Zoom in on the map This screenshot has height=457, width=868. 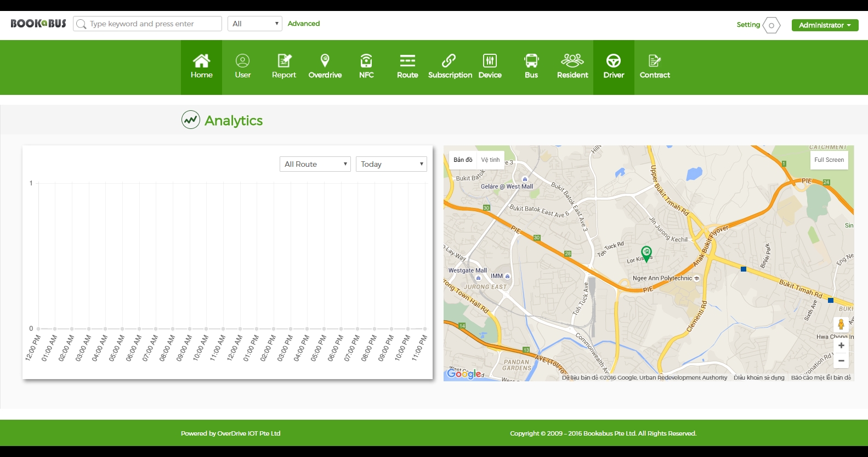point(841,346)
